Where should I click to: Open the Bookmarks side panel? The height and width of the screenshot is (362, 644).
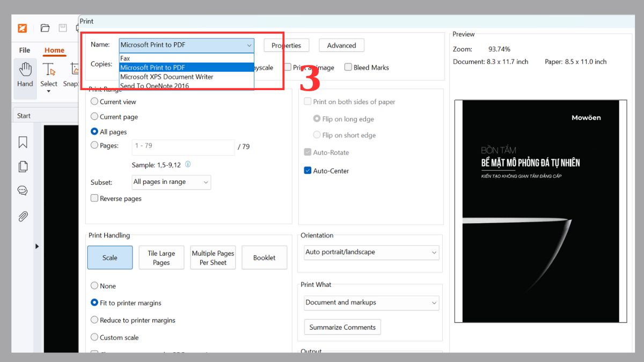(x=23, y=142)
